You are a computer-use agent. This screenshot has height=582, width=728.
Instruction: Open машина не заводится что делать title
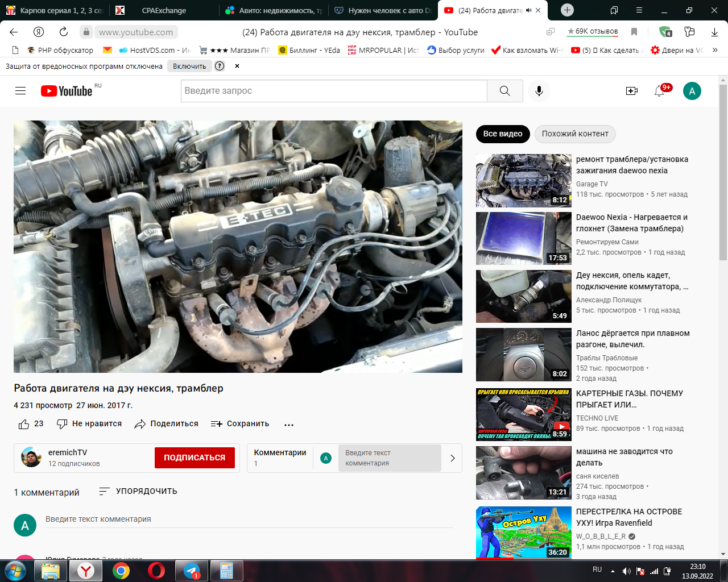pyautogui.click(x=624, y=457)
